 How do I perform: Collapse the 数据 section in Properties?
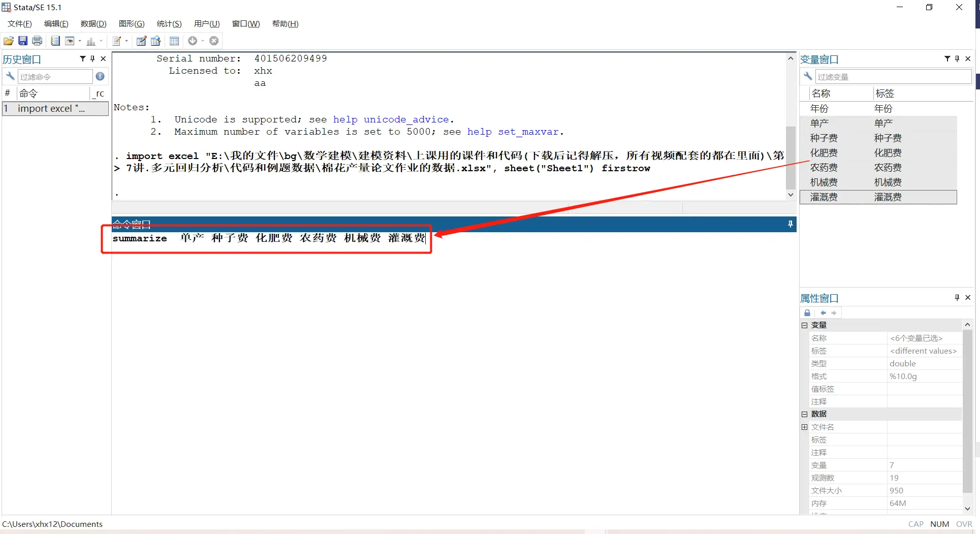click(x=805, y=414)
